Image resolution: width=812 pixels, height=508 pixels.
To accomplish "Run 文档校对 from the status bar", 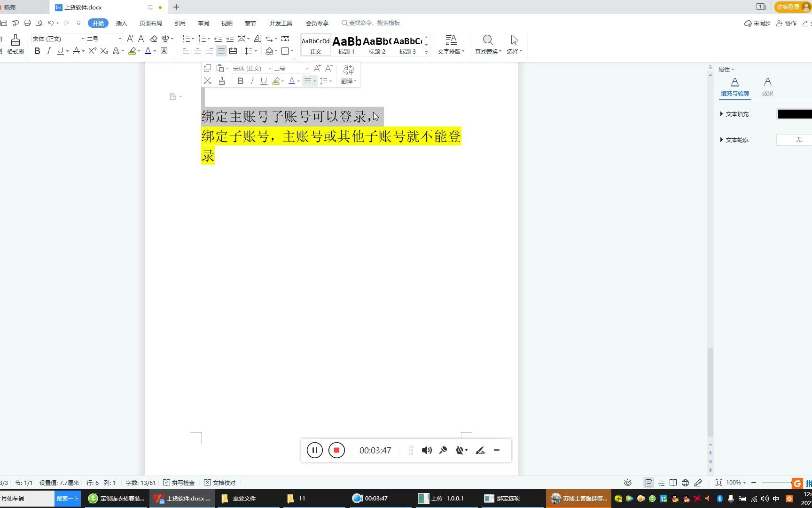I will (x=220, y=482).
